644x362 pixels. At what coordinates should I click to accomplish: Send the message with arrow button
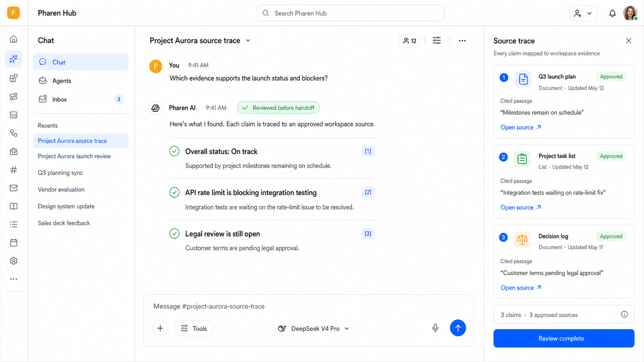[x=458, y=328]
